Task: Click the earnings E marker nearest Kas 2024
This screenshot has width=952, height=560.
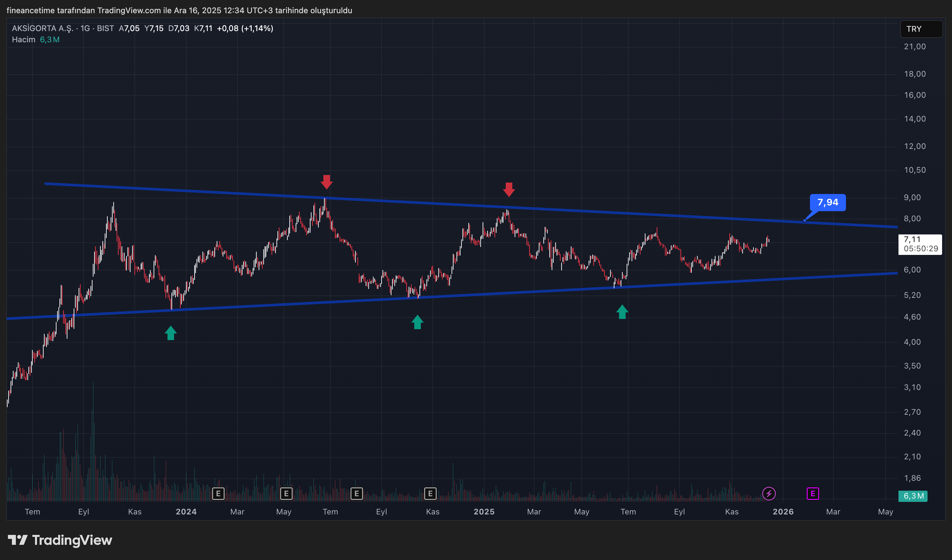Action: click(430, 494)
